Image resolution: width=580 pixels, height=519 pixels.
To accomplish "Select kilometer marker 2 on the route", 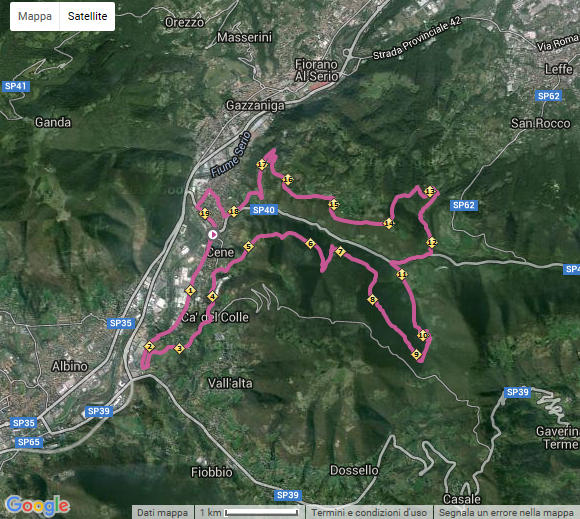I will (x=149, y=347).
